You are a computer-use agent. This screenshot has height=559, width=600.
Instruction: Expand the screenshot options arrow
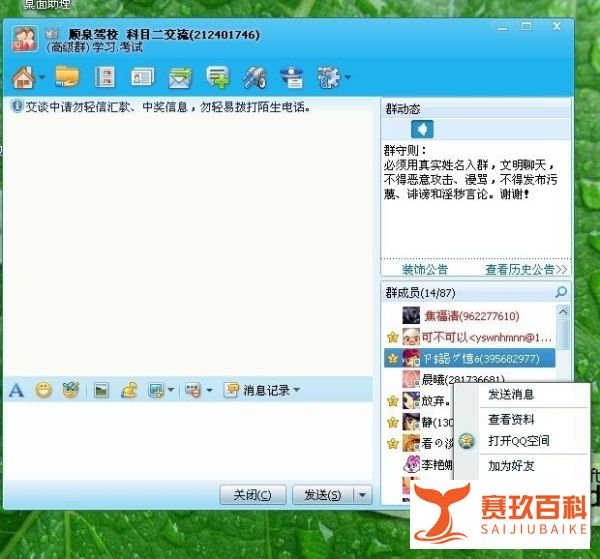pos(171,390)
